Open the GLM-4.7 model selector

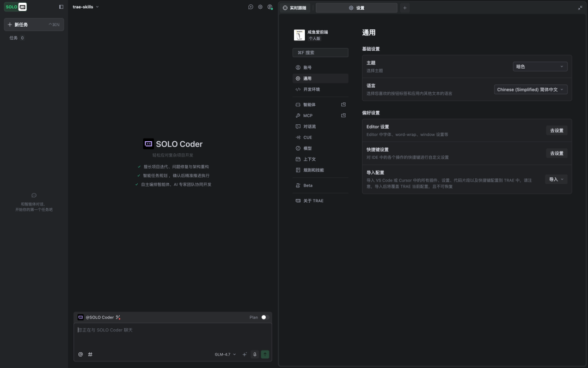coord(225,354)
